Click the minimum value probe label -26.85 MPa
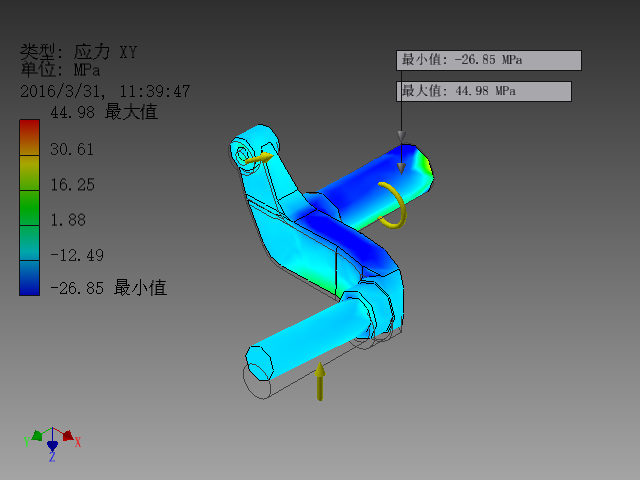Image resolution: width=640 pixels, height=480 pixels. pos(489,60)
